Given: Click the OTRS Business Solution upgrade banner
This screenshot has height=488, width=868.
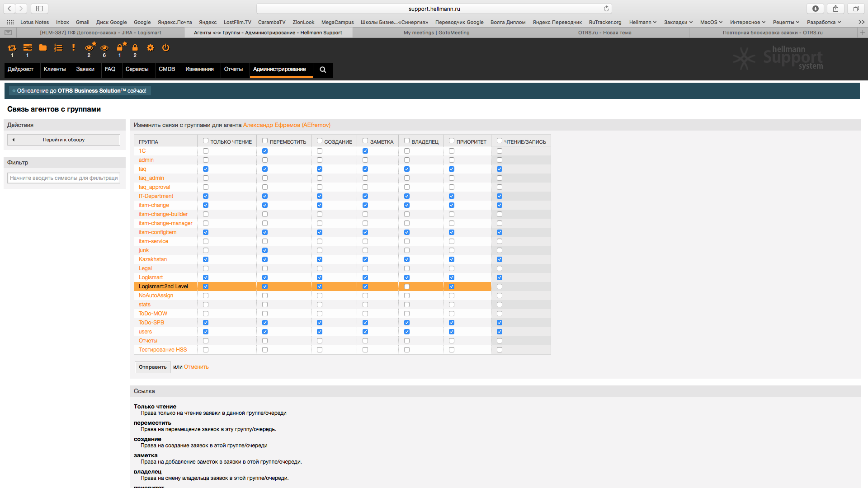Looking at the screenshot, I should coord(80,91).
